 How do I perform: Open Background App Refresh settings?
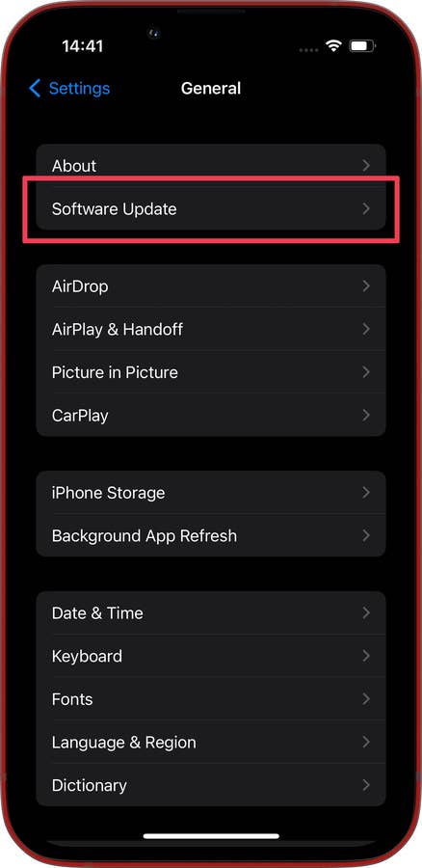pyautogui.click(x=211, y=536)
